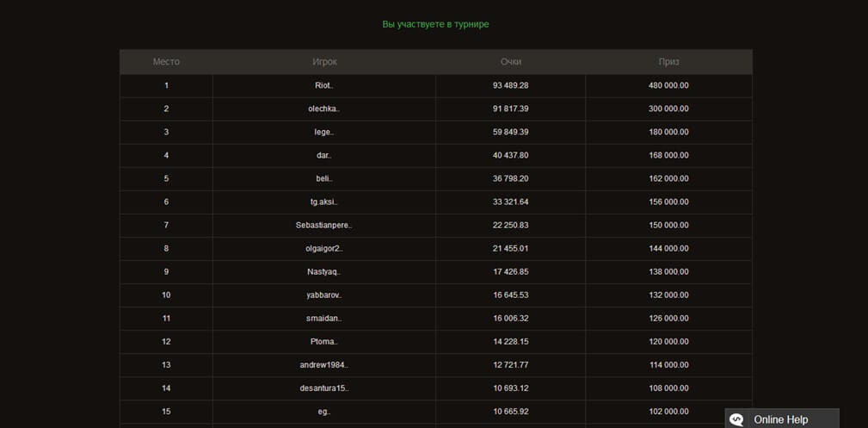Select player tg.aksi.. row
868x428 pixels.
pyautogui.click(x=324, y=202)
